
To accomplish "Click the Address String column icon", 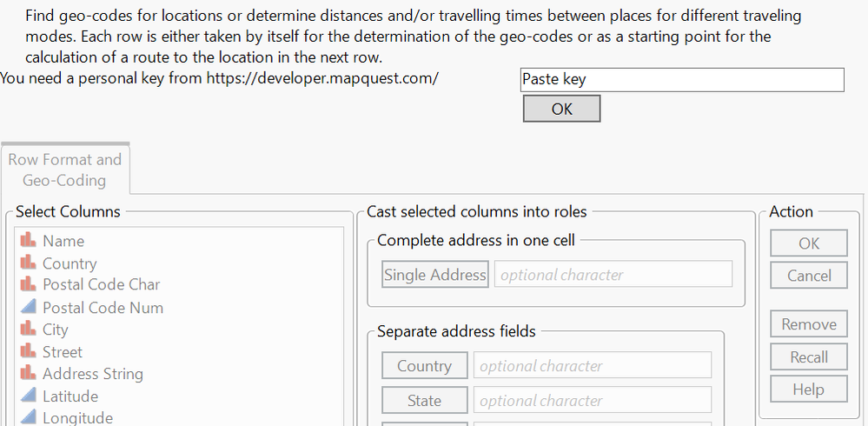I will coord(28,373).
